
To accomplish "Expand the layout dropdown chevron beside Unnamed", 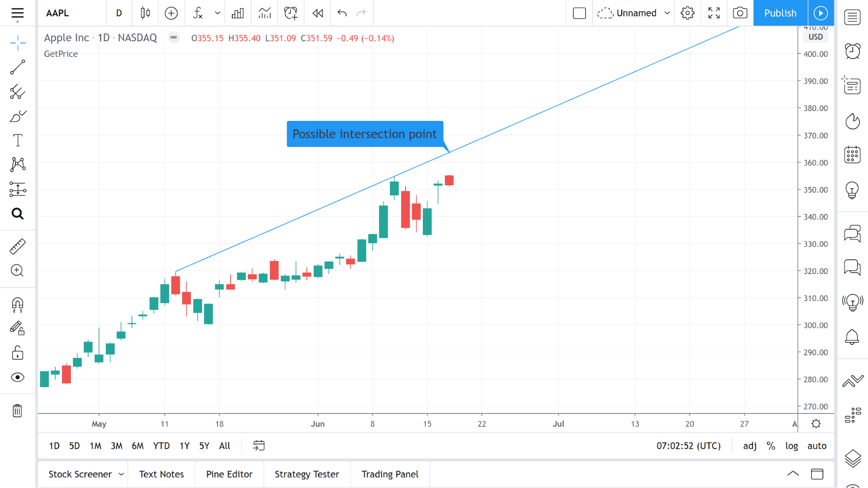I will coord(667,13).
